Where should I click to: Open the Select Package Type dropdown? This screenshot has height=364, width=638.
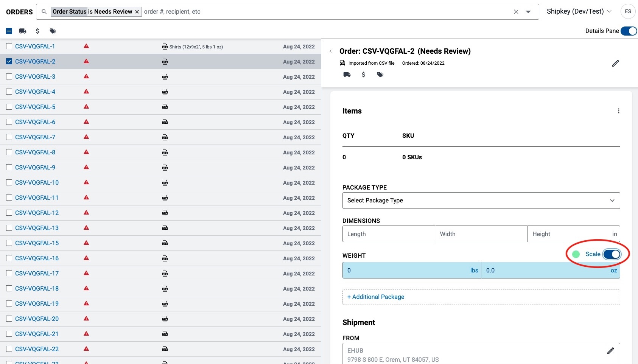(x=481, y=201)
